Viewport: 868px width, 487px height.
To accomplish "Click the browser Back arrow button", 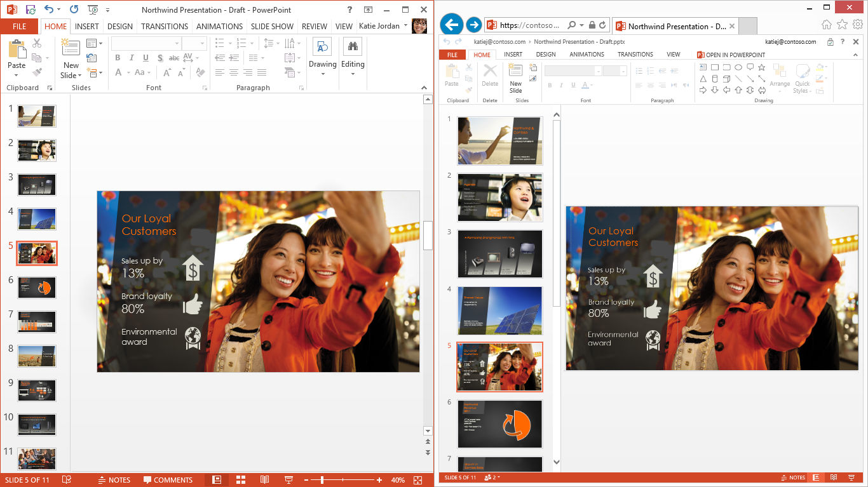I will coord(451,25).
